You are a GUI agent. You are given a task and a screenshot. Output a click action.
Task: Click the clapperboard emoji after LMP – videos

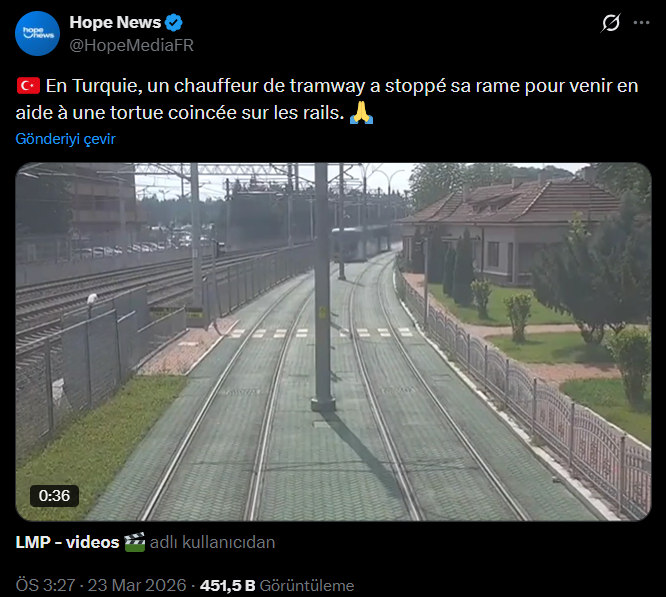[x=135, y=542]
